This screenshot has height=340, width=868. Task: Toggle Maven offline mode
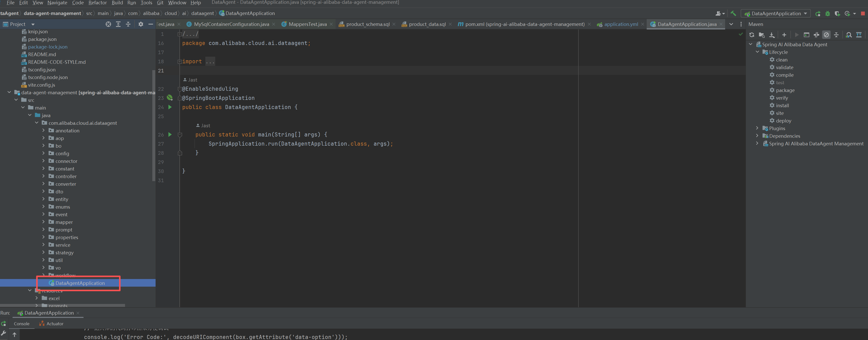click(x=816, y=35)
